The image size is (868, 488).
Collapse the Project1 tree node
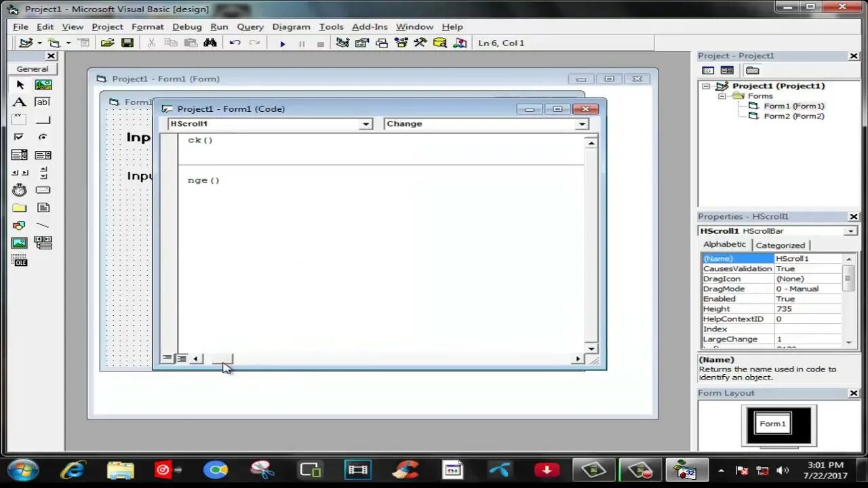[706, 86]
